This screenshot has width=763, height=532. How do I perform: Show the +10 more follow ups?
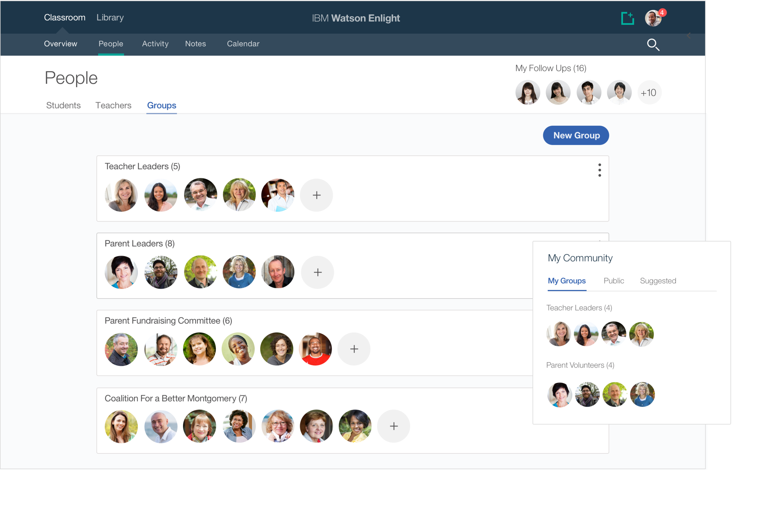[649, 92]
